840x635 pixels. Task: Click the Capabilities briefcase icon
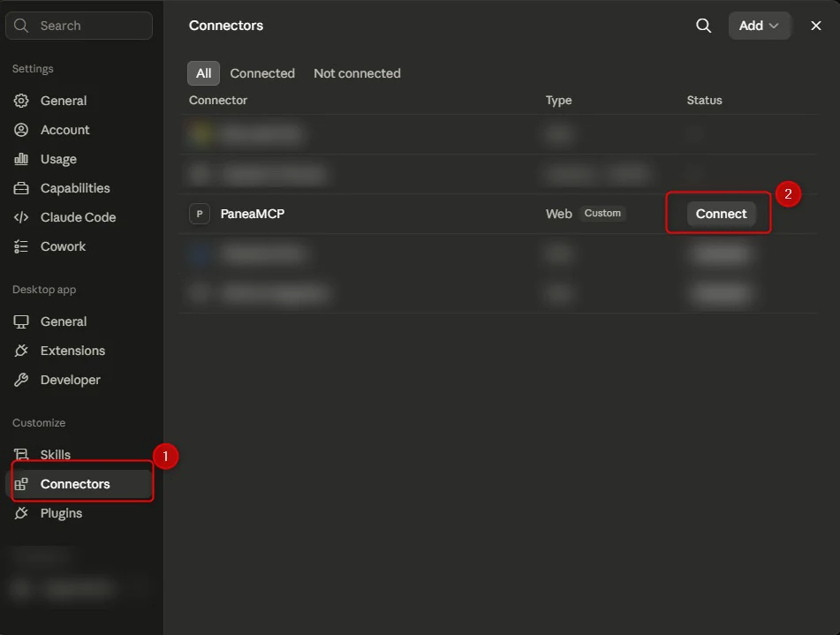tap(21, 188)
